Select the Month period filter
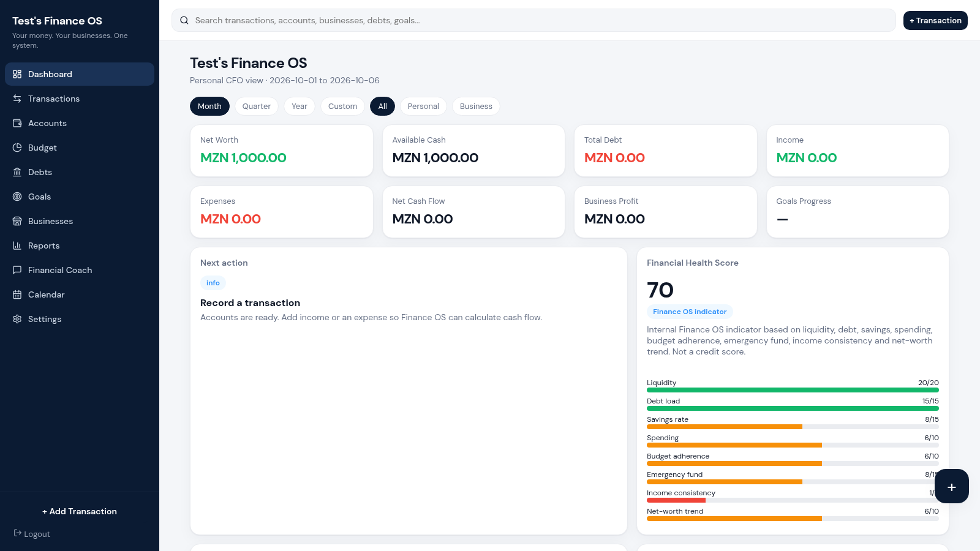Screen dimensions: 980x551 click(x=209, y=106)
